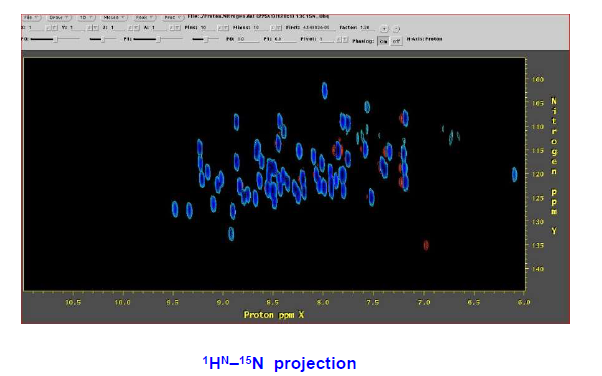
Task: Open the Peak menu dropdown
Action: coord(144,18)
